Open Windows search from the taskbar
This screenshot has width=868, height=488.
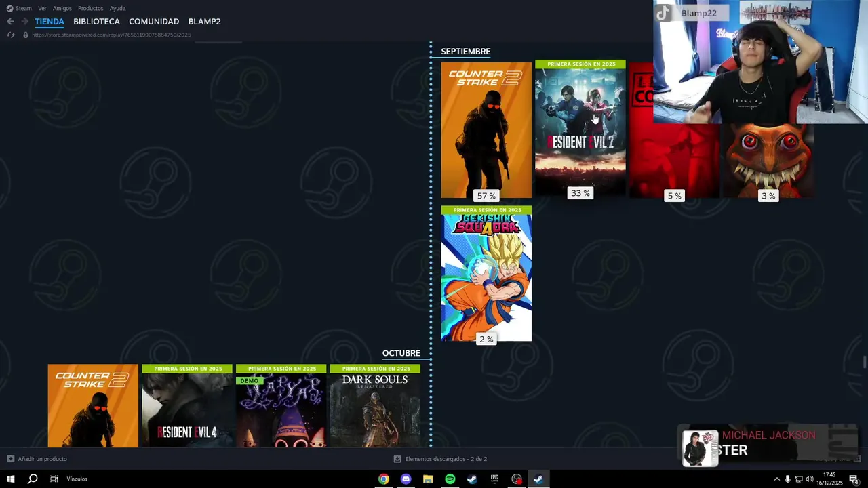[33, 479]
